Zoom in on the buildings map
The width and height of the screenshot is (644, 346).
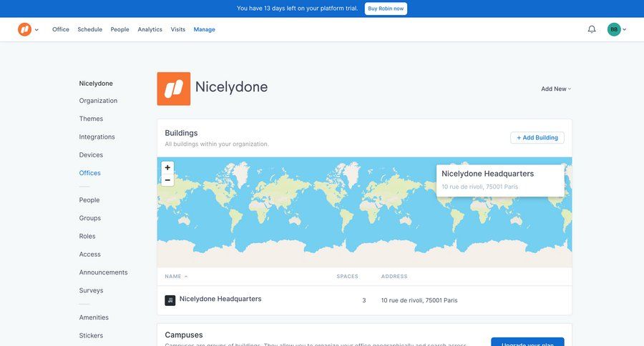[167, 167]
